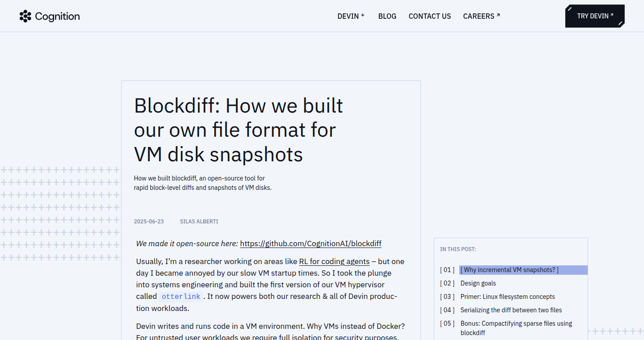This screenshot has width=644, height=340.
Task: Click the [ 03 ] index number
Action: [x=447, y=297]
